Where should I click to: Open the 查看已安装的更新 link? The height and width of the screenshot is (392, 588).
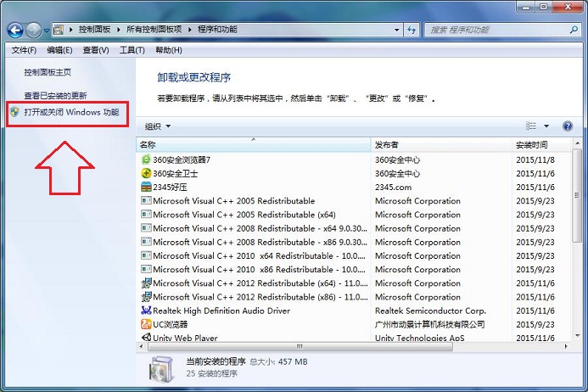[55, 96]
